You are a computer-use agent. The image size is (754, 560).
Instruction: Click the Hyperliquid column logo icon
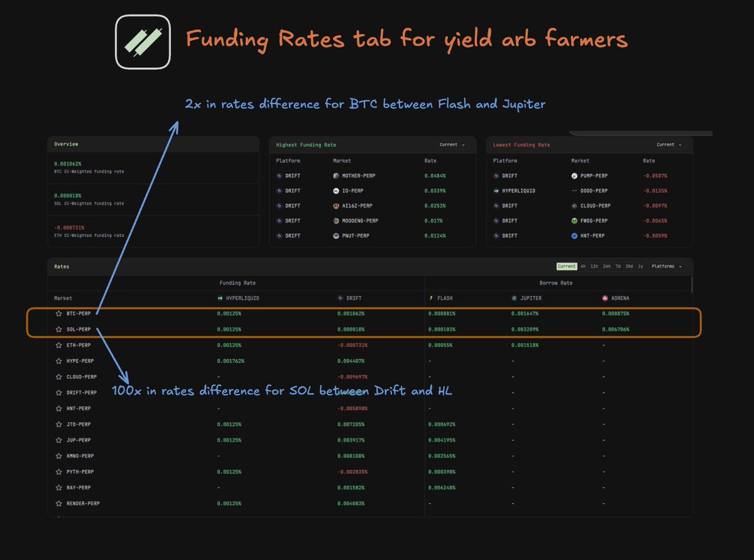220,298
